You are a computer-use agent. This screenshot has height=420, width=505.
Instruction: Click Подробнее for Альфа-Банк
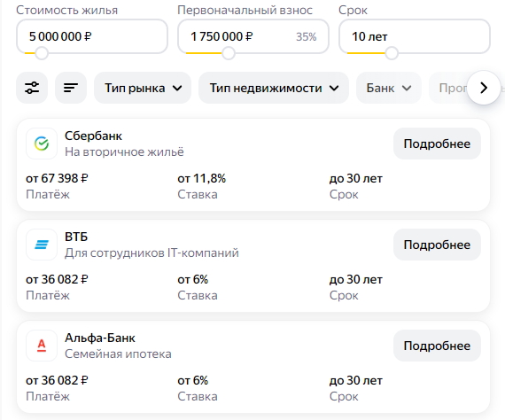click(x=437, y=346)
